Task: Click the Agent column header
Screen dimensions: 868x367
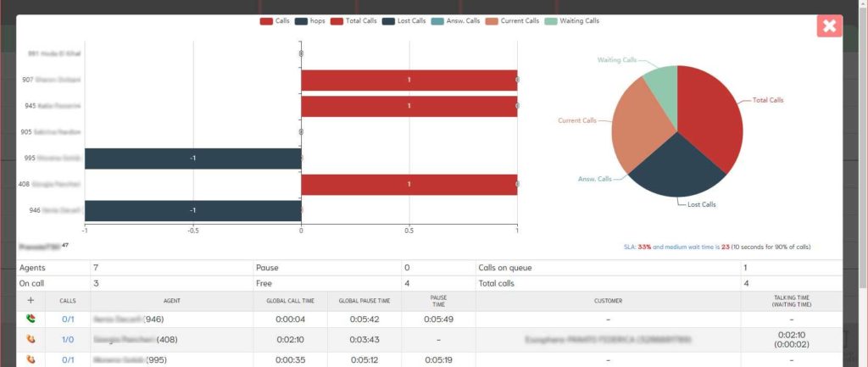Action: click(172, 300)
